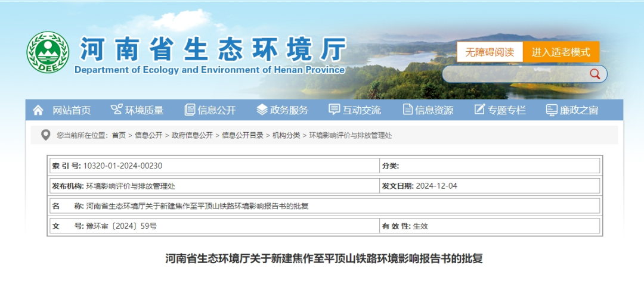
Task: Open the 网站首页 menu item
Action: [x=72, y=110]
